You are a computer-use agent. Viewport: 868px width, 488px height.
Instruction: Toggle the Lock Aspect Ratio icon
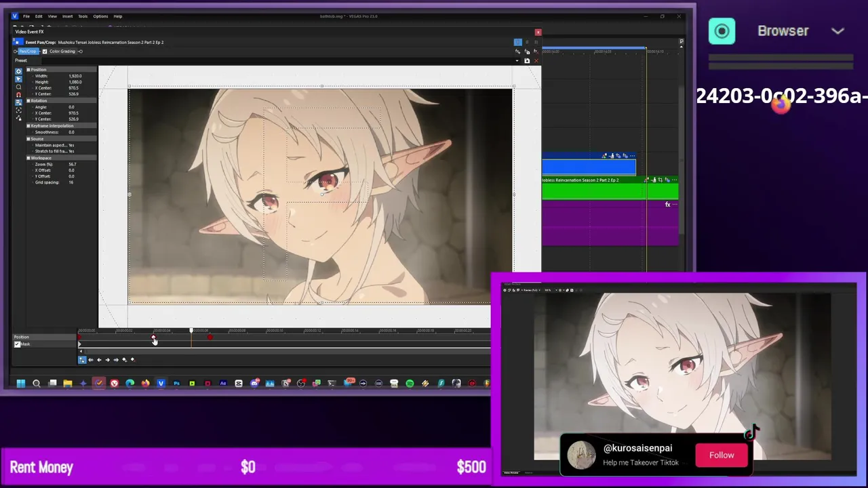[x=18, y=102]
